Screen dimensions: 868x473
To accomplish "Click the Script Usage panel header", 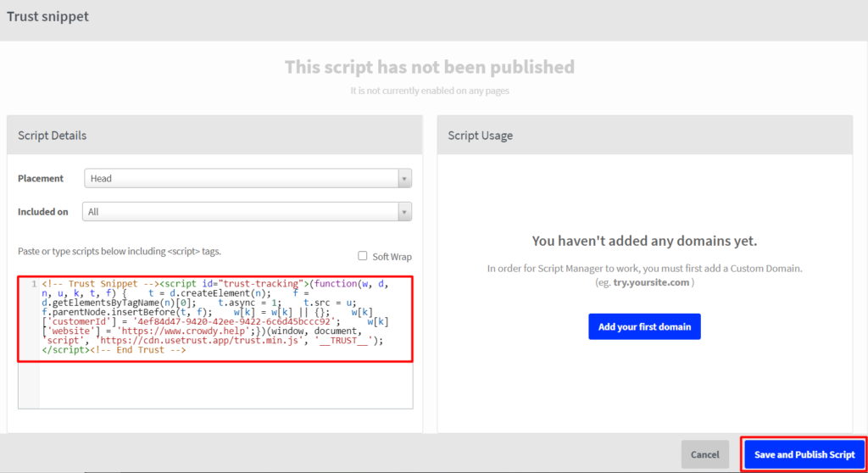I will [x=645, y=135].
